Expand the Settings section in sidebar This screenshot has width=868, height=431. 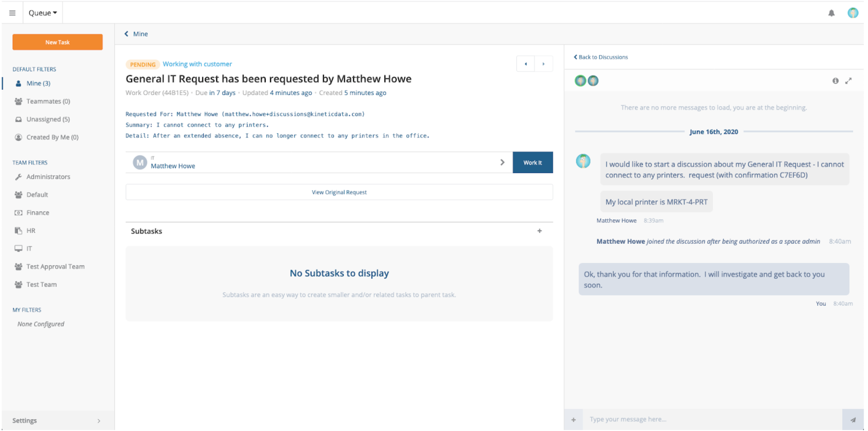click(x=57, y=420)
